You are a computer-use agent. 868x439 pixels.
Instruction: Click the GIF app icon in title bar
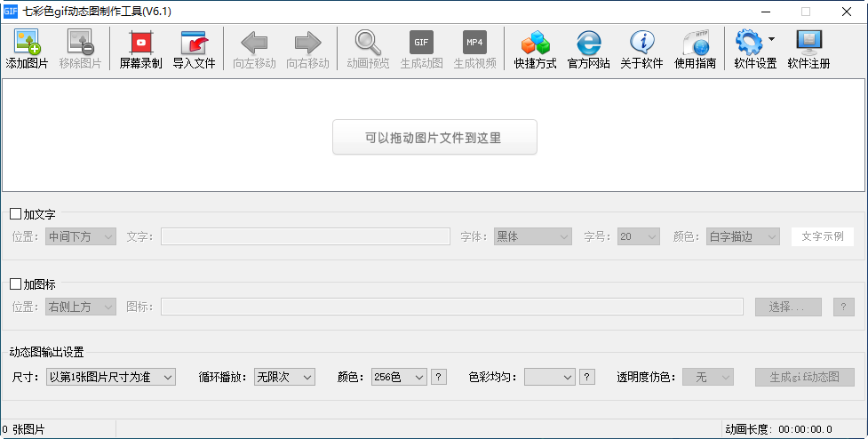coord(11,11)
